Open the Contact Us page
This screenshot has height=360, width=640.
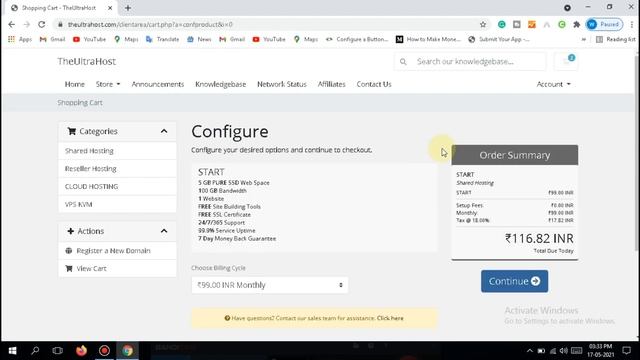[x=374, y=84]
